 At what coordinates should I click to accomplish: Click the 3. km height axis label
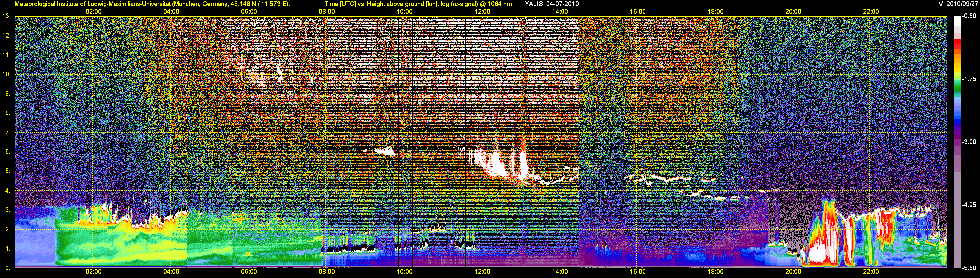[8, 210]
